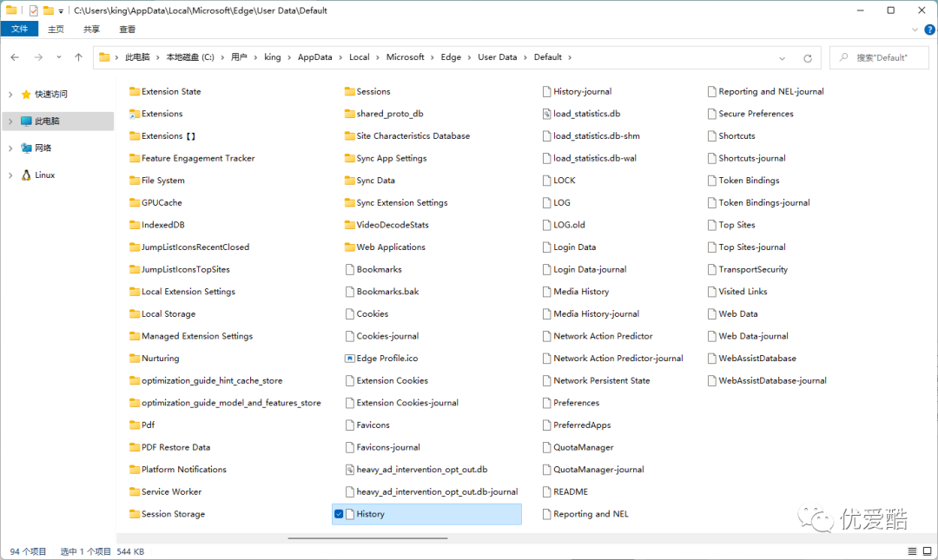The width and height of the screenshot is (938, 560).
Task: Uncheck the History file checkbox
Action: point(339,514)
